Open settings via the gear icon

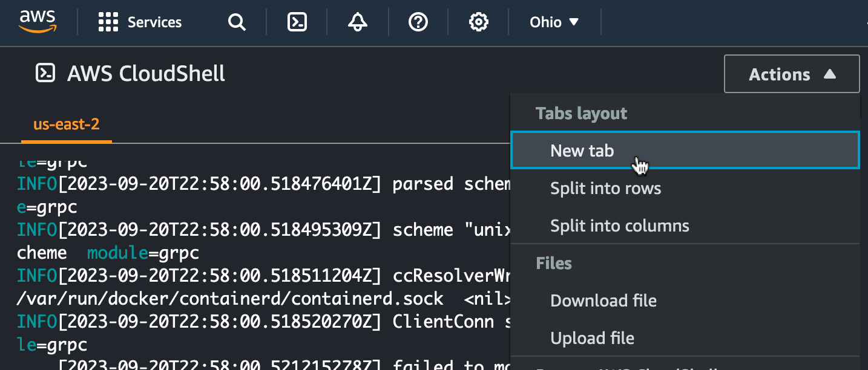pyautogui.click(x=479, y=22)
